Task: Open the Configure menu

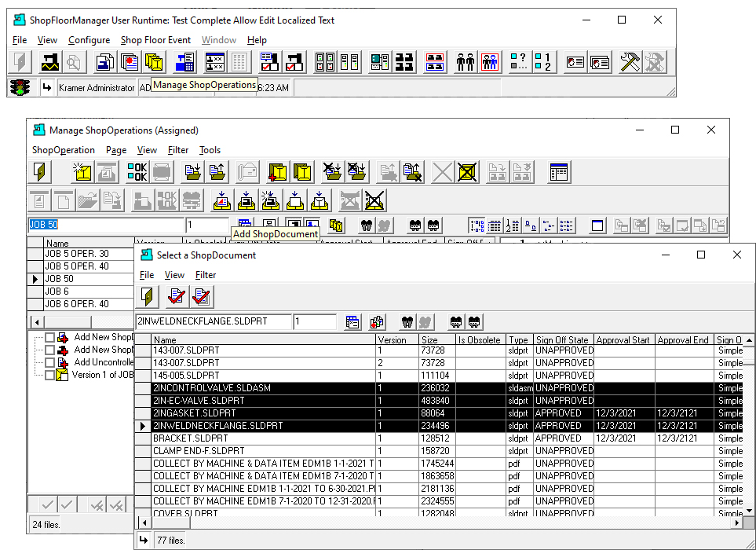Action: click(x=89, y=40)
